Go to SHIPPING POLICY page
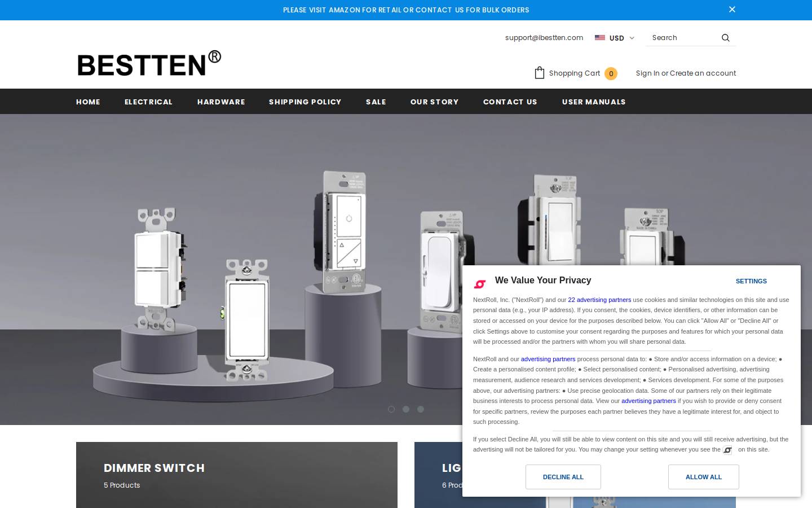Viewport: 812px width, 508px height. point(305,102)
